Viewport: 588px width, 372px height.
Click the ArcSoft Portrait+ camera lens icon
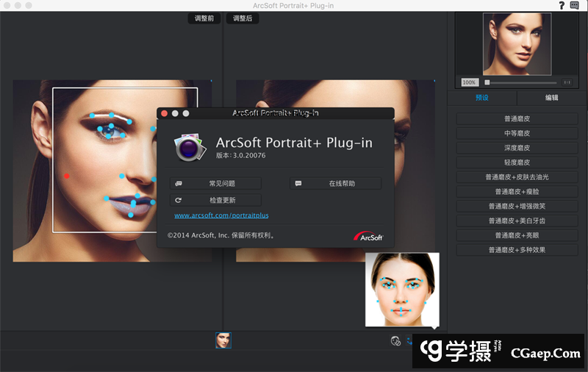[x=190, y=146]
